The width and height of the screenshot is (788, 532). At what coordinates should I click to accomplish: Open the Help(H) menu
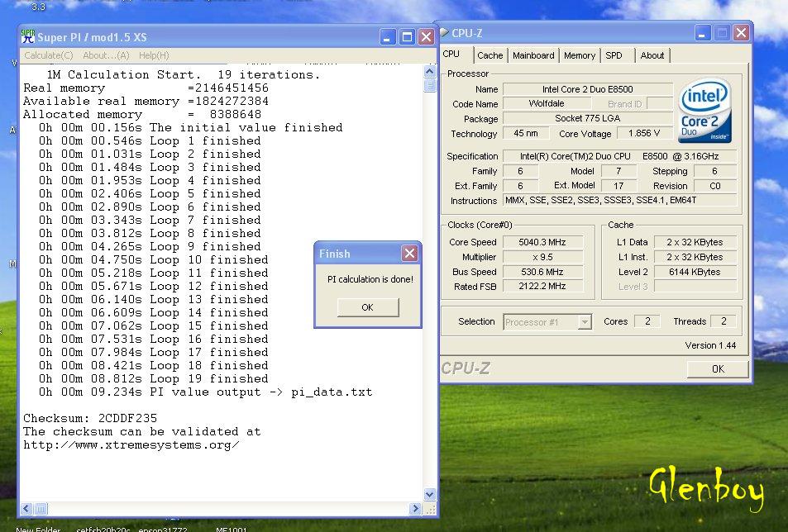[154, 55]
